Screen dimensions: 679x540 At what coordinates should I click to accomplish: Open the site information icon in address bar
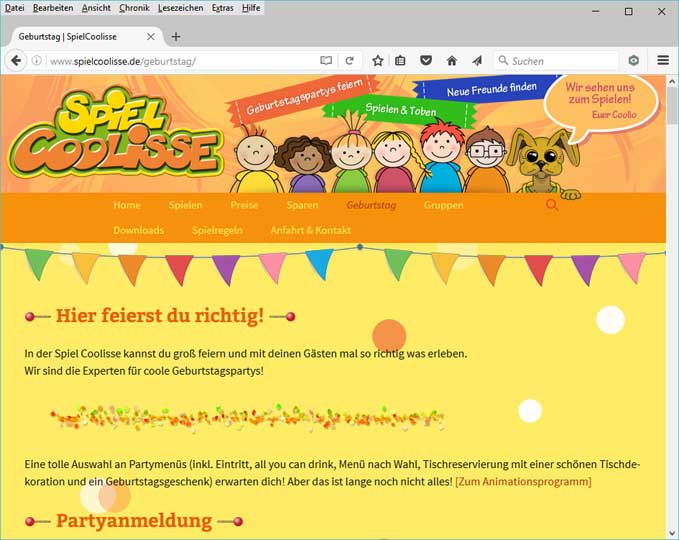(37, 61)
